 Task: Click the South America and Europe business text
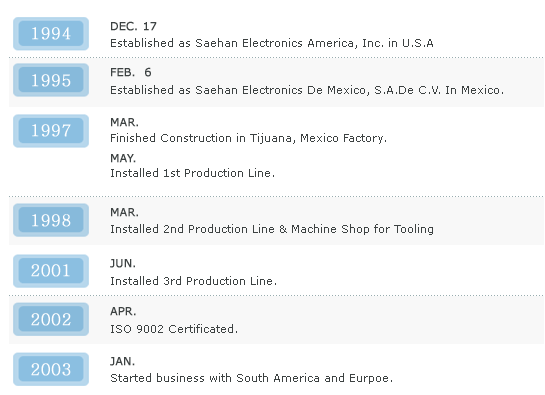tap(252, 378)
